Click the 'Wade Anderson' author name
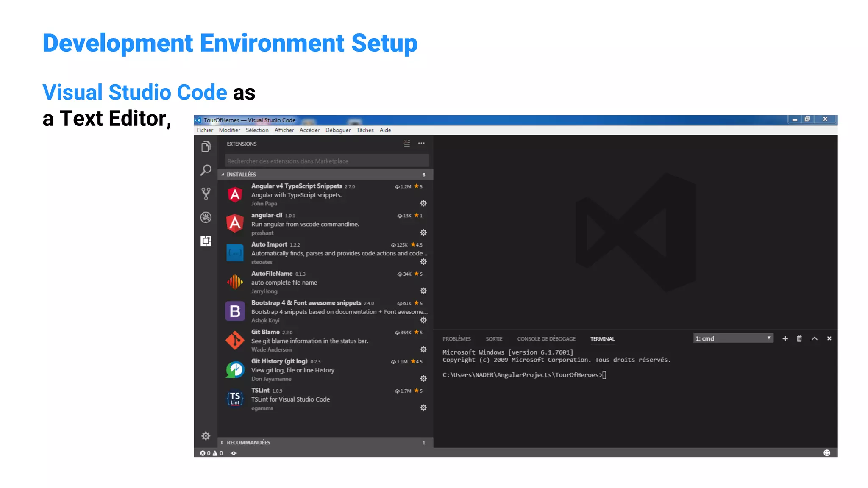Viewport: 868px width, 488px height. [x=271, y=350]
